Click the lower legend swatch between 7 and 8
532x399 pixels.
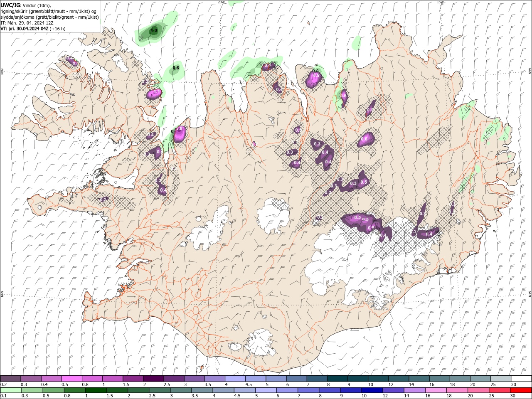308,390
